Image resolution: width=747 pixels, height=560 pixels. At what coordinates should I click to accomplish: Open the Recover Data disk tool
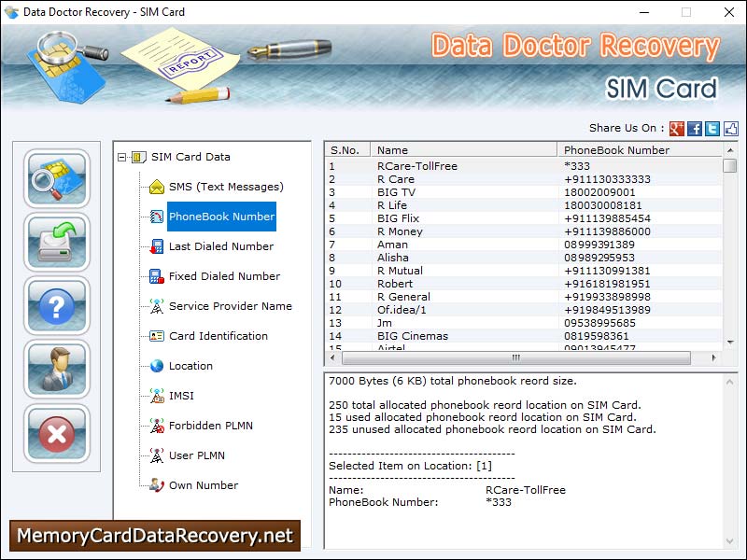point(56,243)
